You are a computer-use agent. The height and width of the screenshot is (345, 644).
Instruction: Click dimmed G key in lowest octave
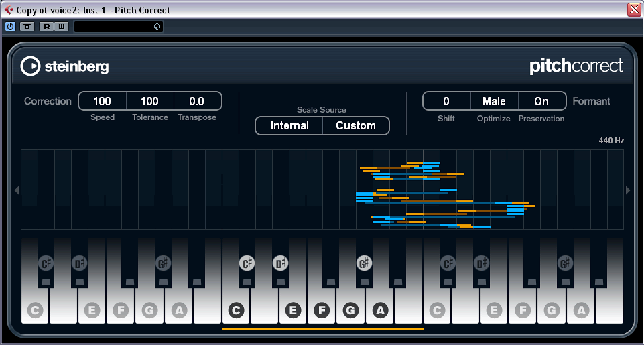tap(149, 310)
